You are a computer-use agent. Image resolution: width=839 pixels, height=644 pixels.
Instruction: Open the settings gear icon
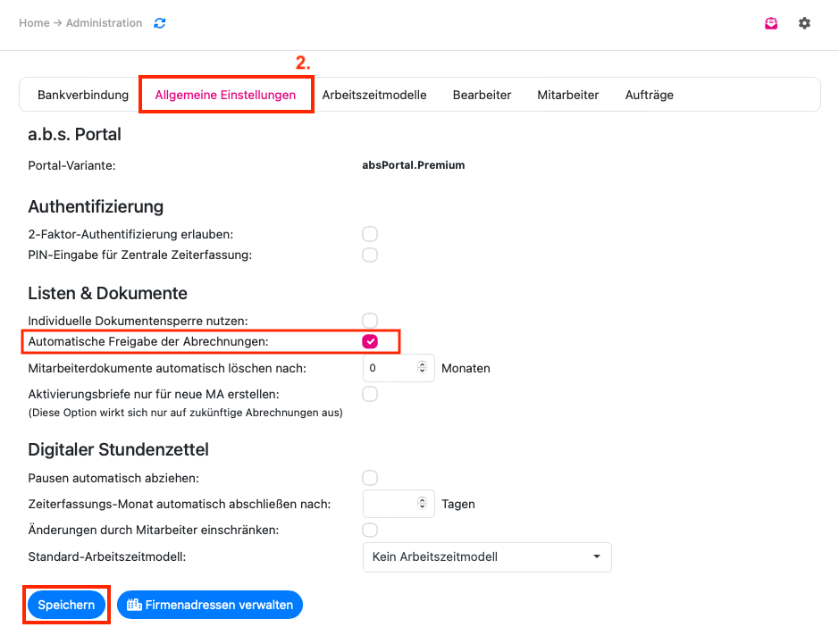(804, 23)
